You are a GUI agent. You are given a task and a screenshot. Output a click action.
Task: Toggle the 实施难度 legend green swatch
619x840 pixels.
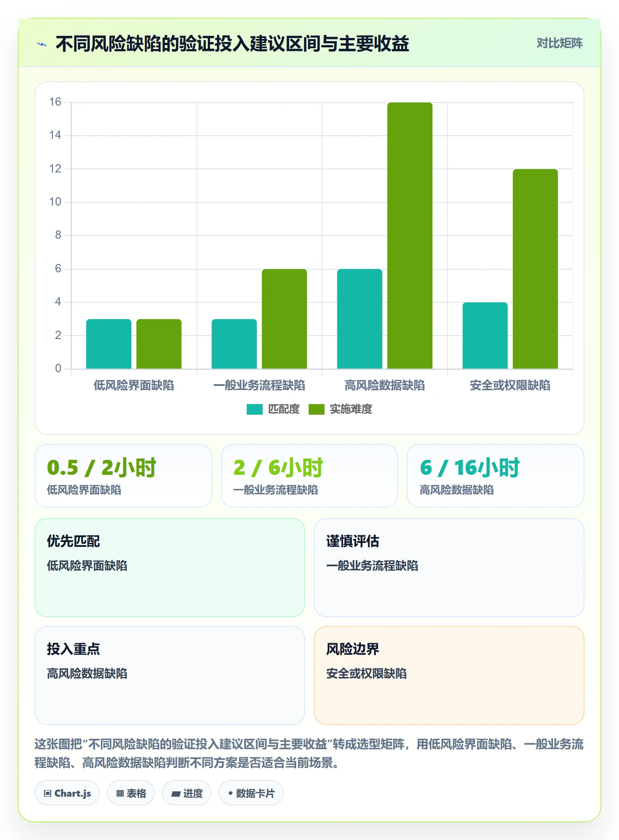[316, 409]
